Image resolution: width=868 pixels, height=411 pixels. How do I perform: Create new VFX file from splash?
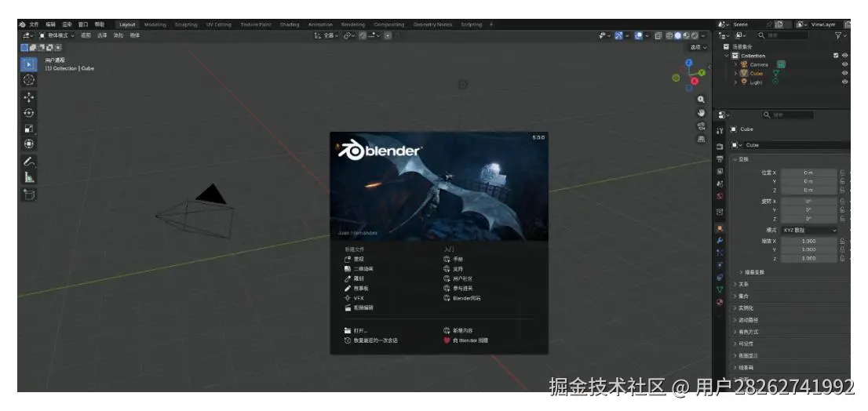point(354,298)
